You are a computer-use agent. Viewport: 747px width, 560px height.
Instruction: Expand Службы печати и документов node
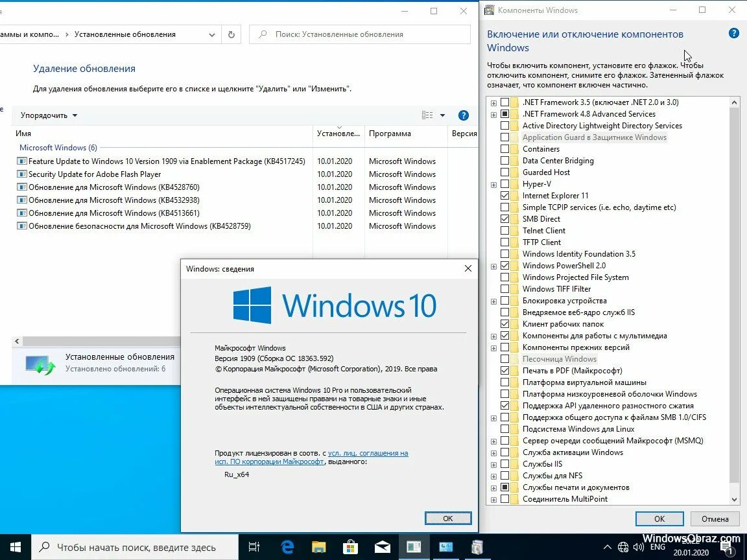pos(493,488)
